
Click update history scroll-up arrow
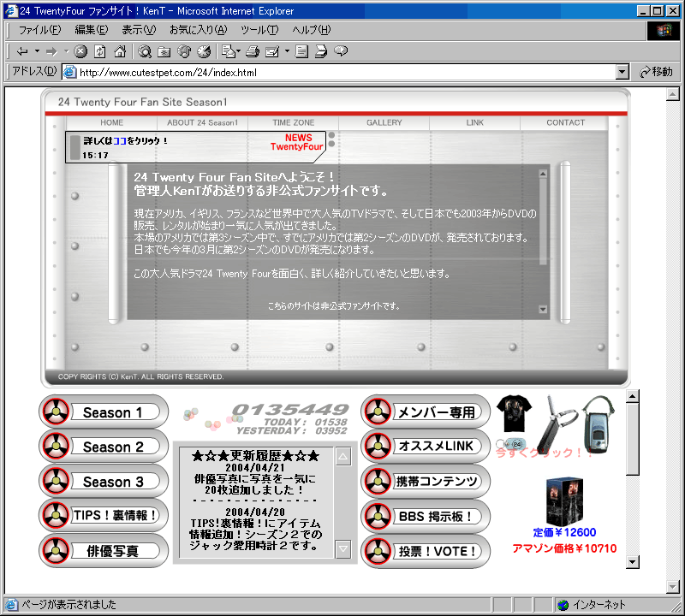pos(343,457)
